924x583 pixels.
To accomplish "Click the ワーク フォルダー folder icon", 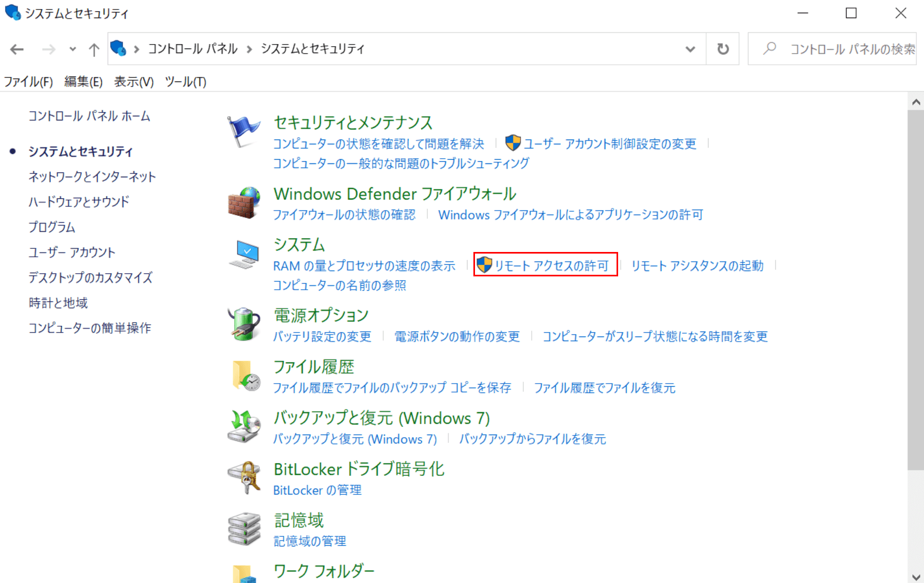I will (245, 574).
